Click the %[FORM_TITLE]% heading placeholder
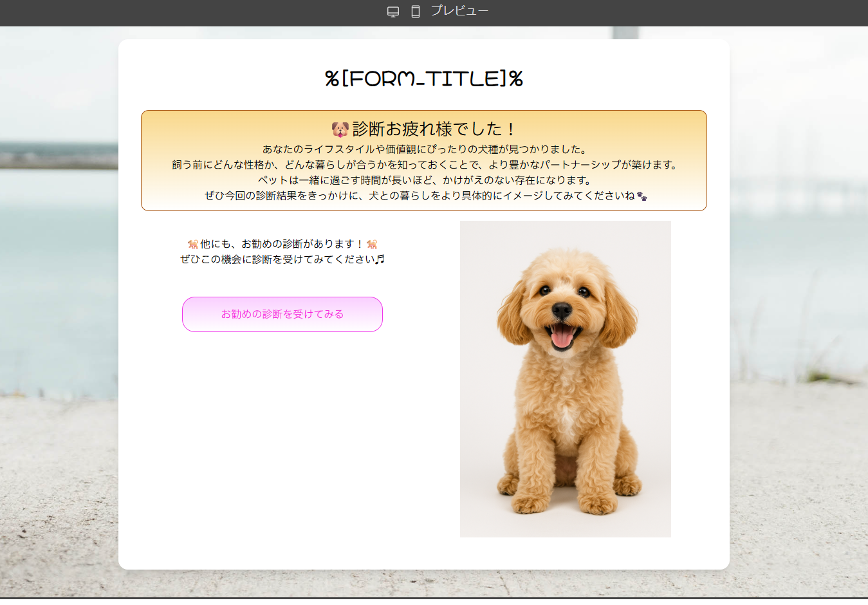Image resolution: width=868 pixels, height=605 pixels. pos(423,78)
